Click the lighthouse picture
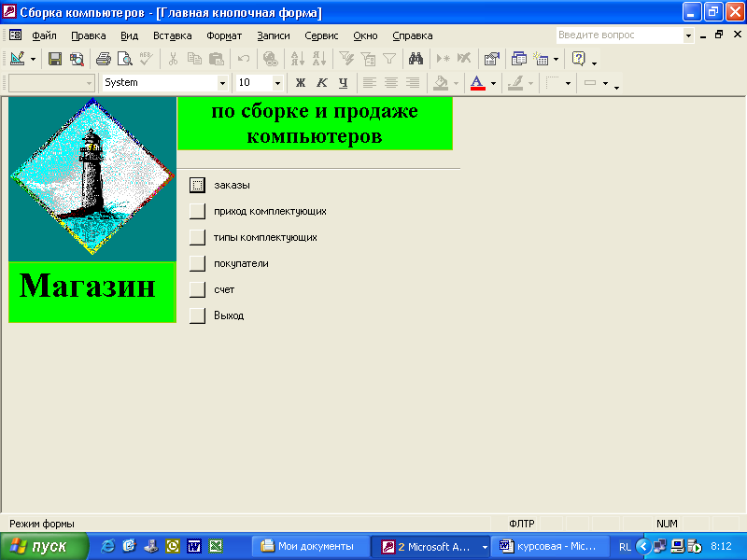 (92, 179)
